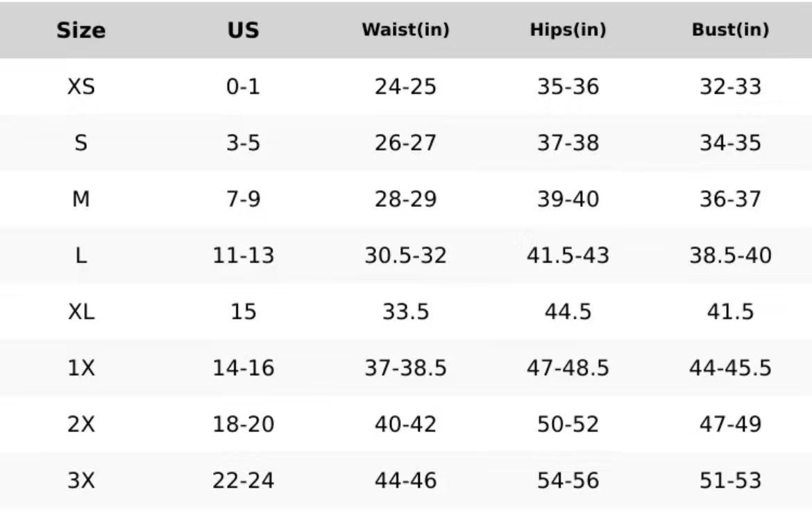Viewport: 812px width, 530px height.
Task: Select the XL size row label
Action: [x=81, y=312]
